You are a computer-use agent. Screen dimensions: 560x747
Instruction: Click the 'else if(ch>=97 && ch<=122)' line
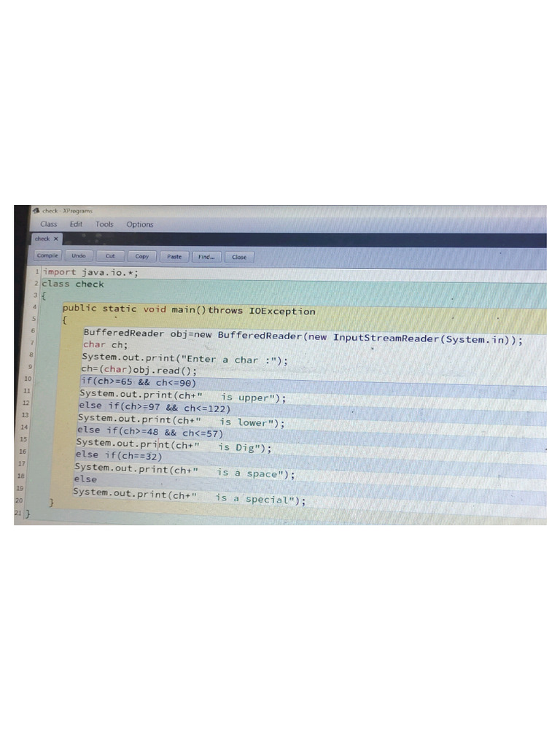click(x=155, y=407)
